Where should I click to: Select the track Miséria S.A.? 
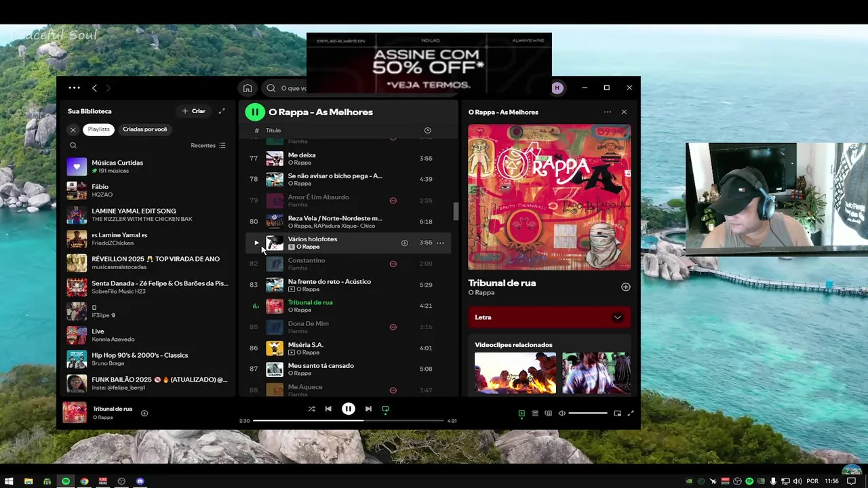[348, 348]
